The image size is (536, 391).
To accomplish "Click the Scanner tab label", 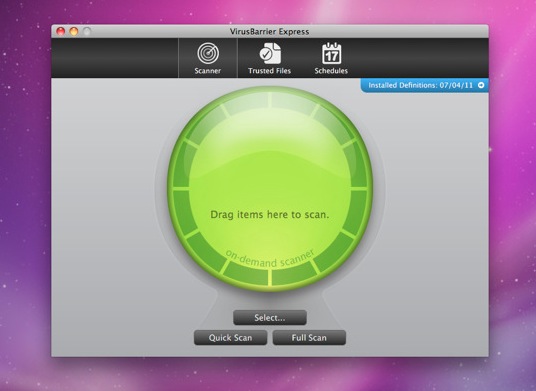I will click(207, 71).
